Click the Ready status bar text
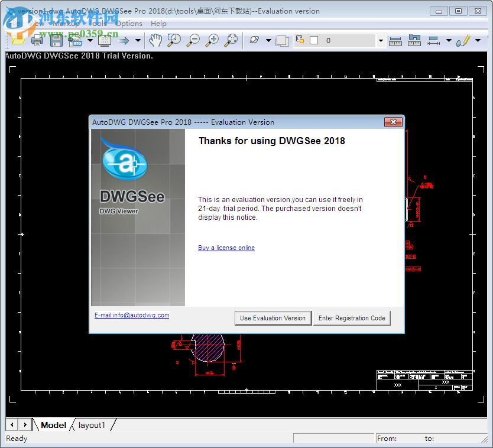Screen dimensions: 493x448 (x=17, y=439)
